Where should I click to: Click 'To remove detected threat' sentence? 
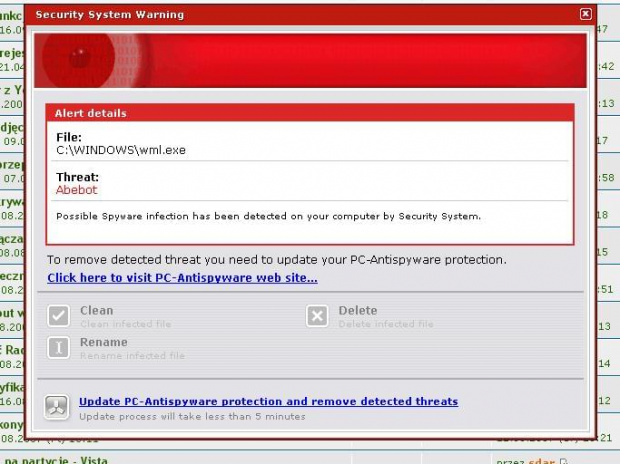(277, 260)
